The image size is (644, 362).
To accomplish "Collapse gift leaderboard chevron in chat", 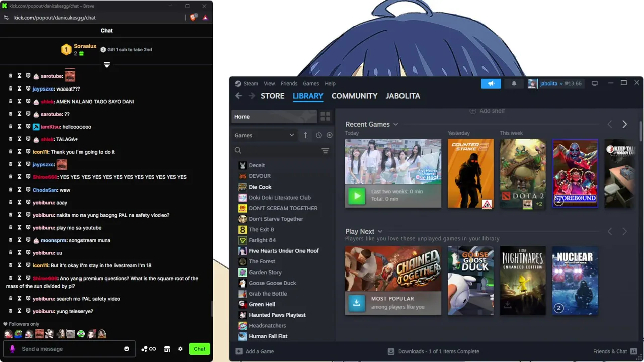I will point(107,65).
